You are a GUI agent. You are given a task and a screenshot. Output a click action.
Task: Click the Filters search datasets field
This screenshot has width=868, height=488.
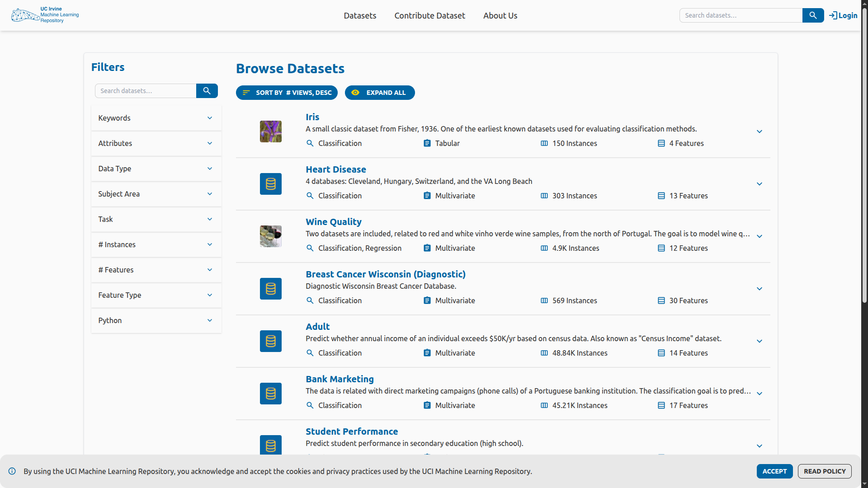[x=146, y=91]
